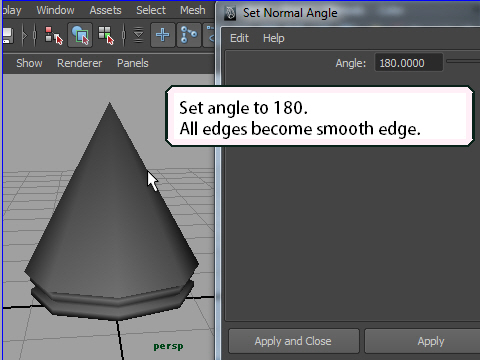Image resolution: width=480 pixels, height=360 pixels.
Task: Click the Angle slider track
Action: tap(463, 61)
